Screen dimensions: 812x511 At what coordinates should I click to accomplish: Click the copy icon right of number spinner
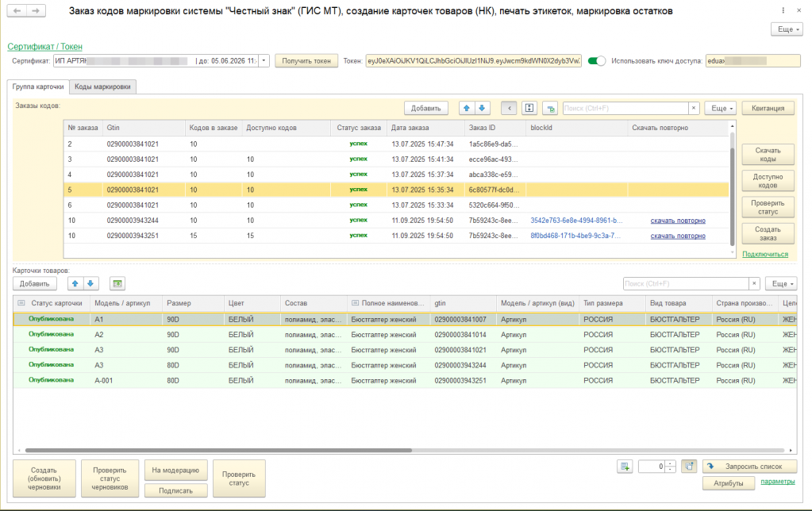tap(689, 467)
